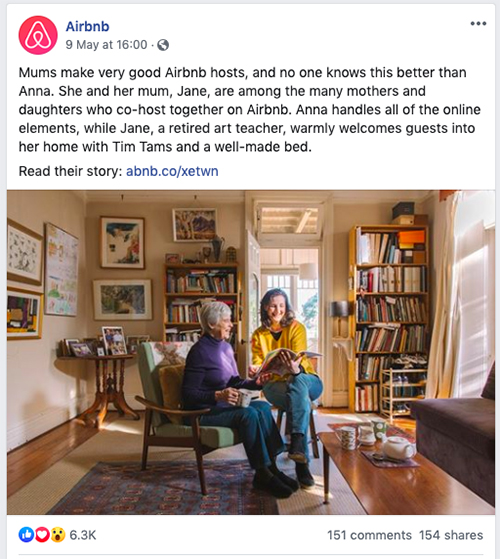Open the 9 May at 16:00 timestamp
The height and width of the screenshot is (559, 500).
[x=106, y=45]
